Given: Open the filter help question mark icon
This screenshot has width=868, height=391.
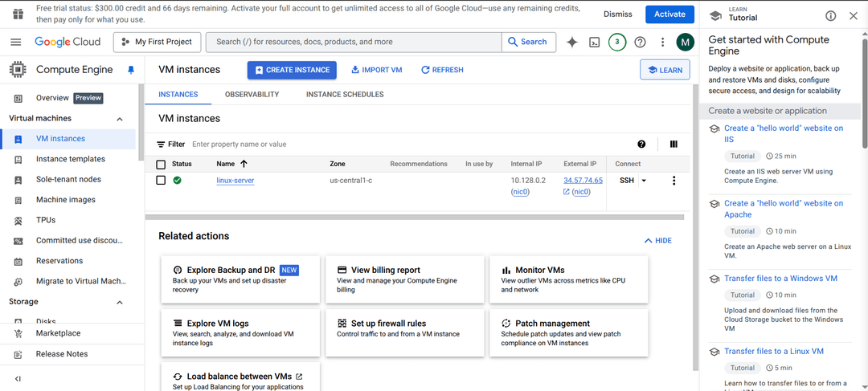Looking at the screenshot, I should [x=641, y=145].
